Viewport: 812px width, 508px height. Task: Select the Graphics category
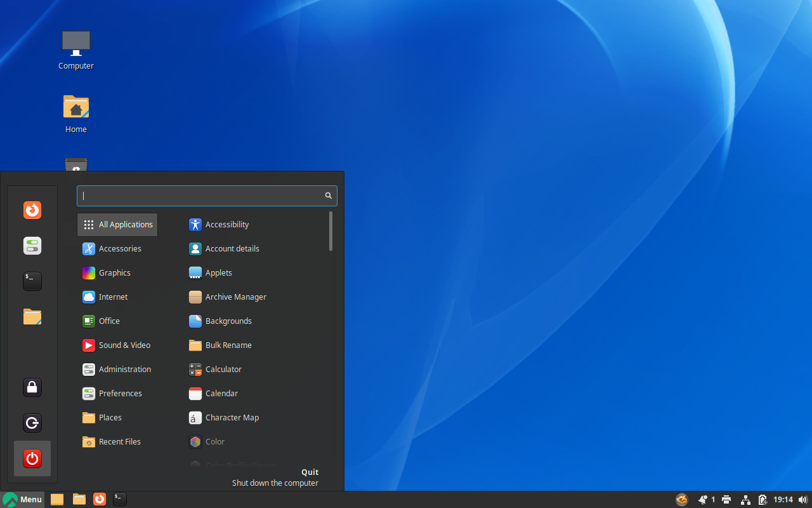click(114, 273)
